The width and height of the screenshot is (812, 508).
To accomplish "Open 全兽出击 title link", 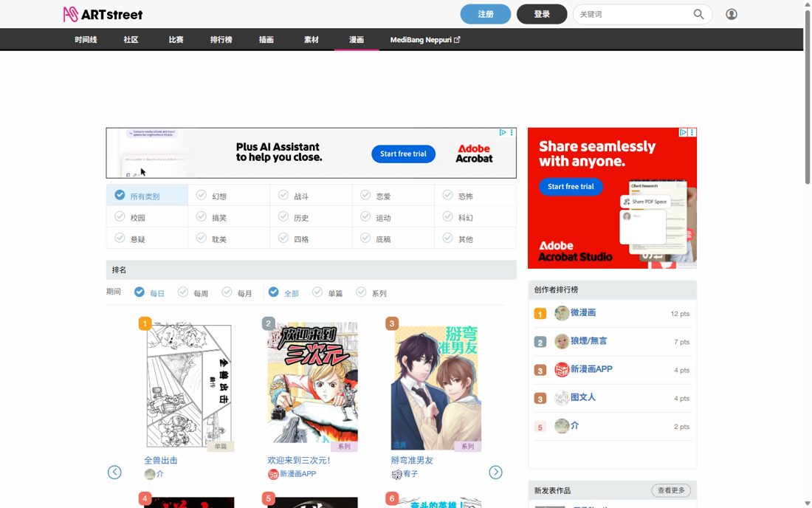I will coord(160,460).
